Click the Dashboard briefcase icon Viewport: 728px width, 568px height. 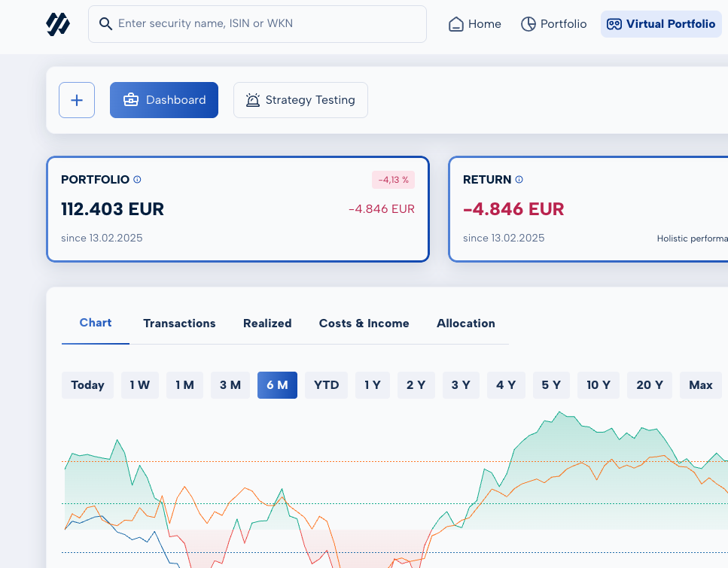pos(131,100)
